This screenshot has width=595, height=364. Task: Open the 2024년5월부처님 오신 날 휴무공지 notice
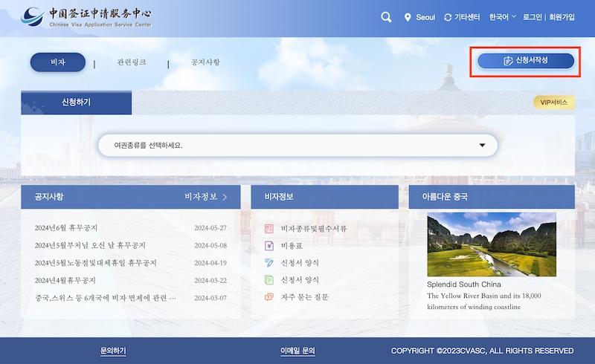click(x=90, y=245)
